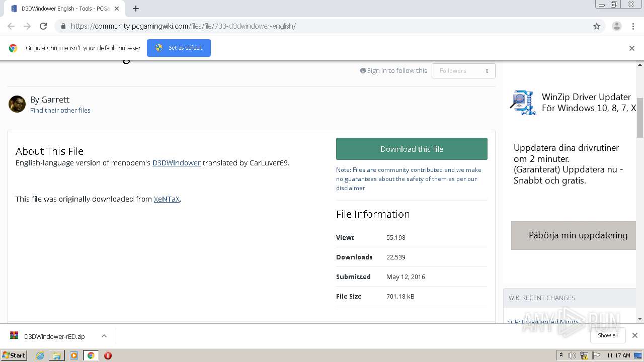Image resolution: width=644 pixels, height=362 pixels.
Task: Click the page's vertical scrollbar thumb
Action: [640, 117]
